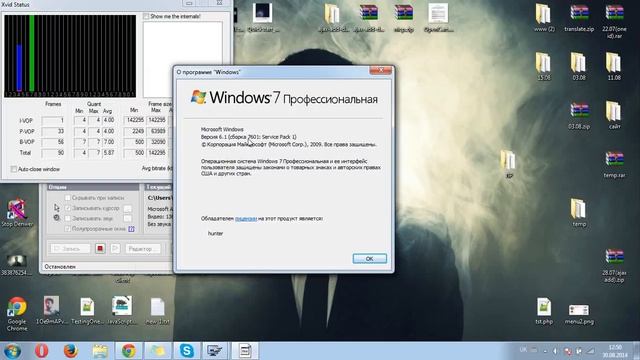Launch Firefox from the taskbar
Viewport: 640px width, 360px height.
click(71, 351)
